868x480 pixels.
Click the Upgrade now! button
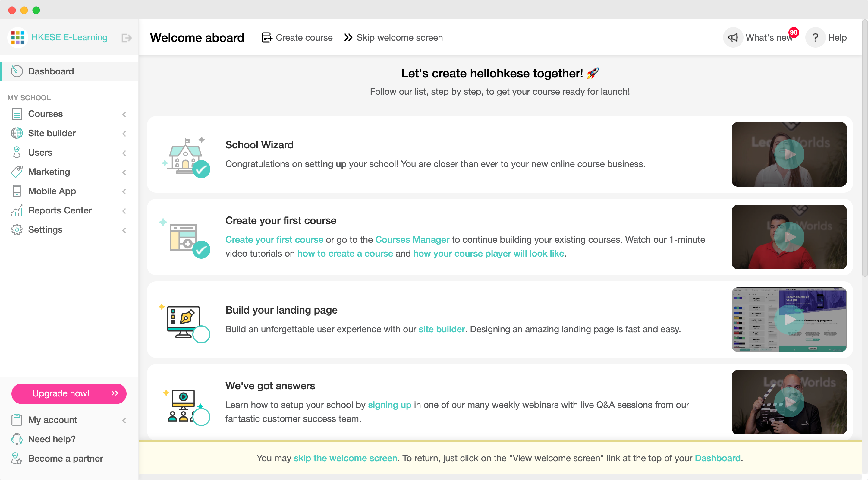69,393
